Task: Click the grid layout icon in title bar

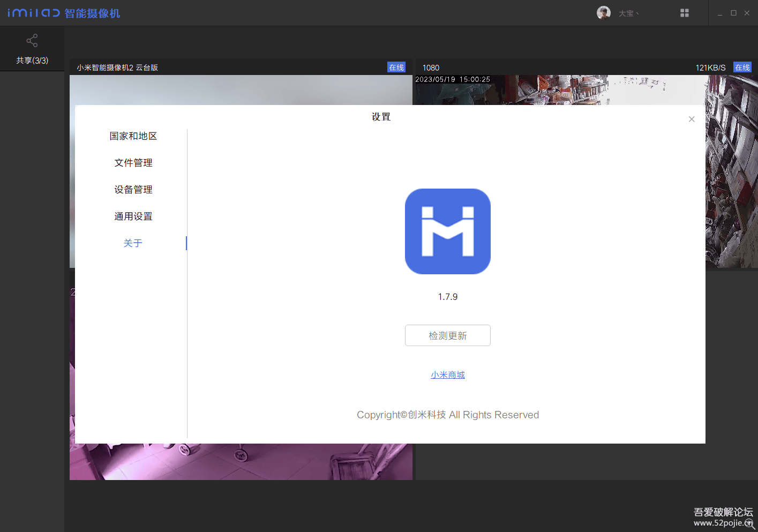Action: pyautogui.click(x=684, y=12)
